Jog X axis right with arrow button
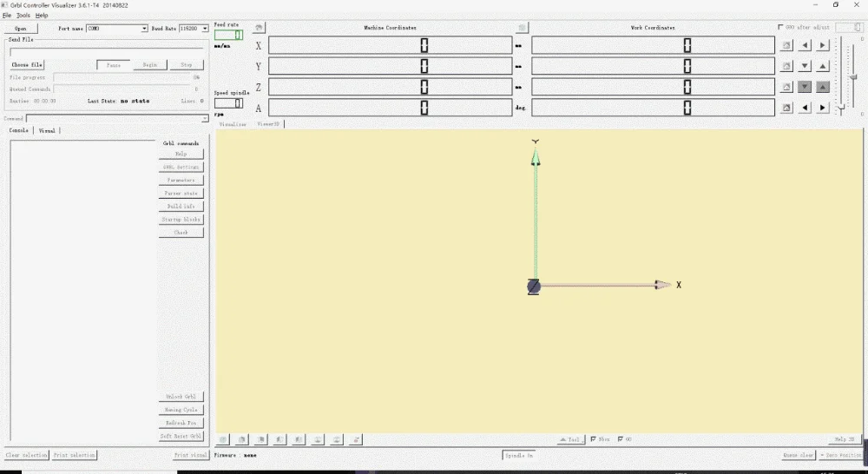This screenshot has width=868, height=474. 823,45
